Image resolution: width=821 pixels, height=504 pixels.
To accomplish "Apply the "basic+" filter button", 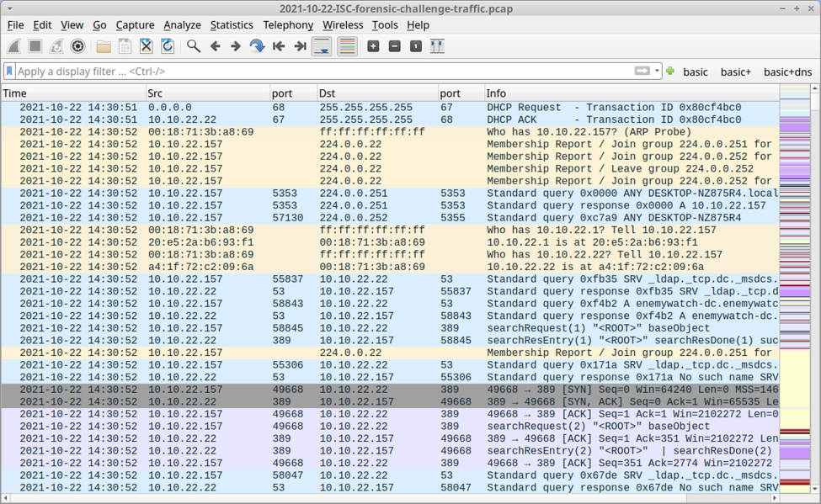I will coord(736,72).
